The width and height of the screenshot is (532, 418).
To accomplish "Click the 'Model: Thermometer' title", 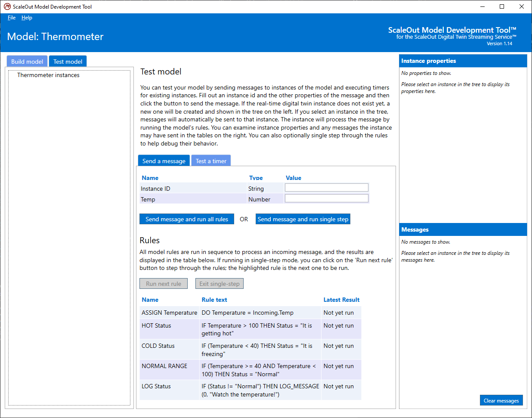I will click(x=55, y=37).
